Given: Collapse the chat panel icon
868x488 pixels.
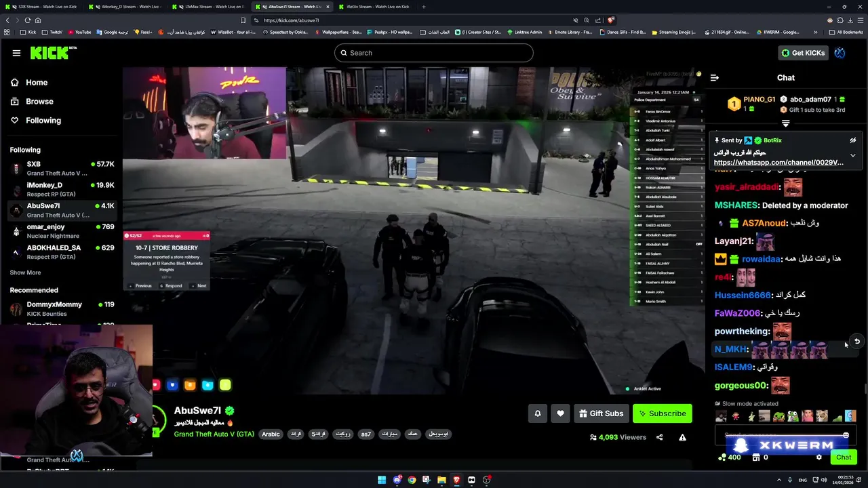Looking at the screenshot, I should tap(714, 77).
